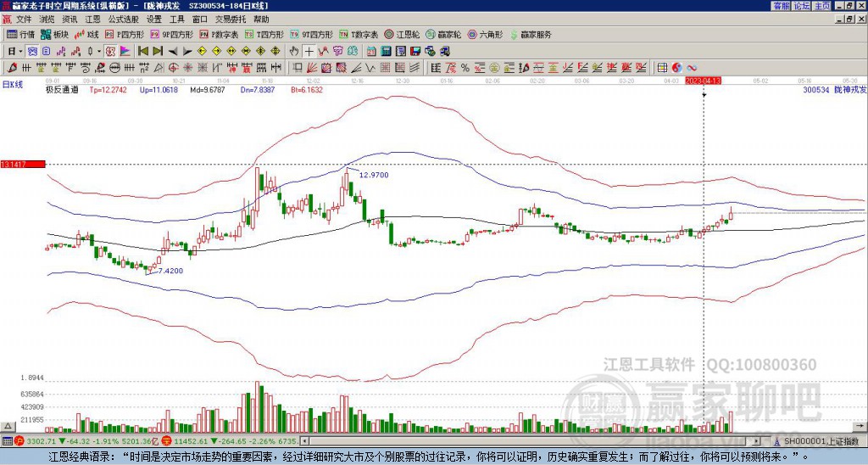Open the 赢家轮 wheel tool
This screenshot has height=465, width=868.
point(443,34)
